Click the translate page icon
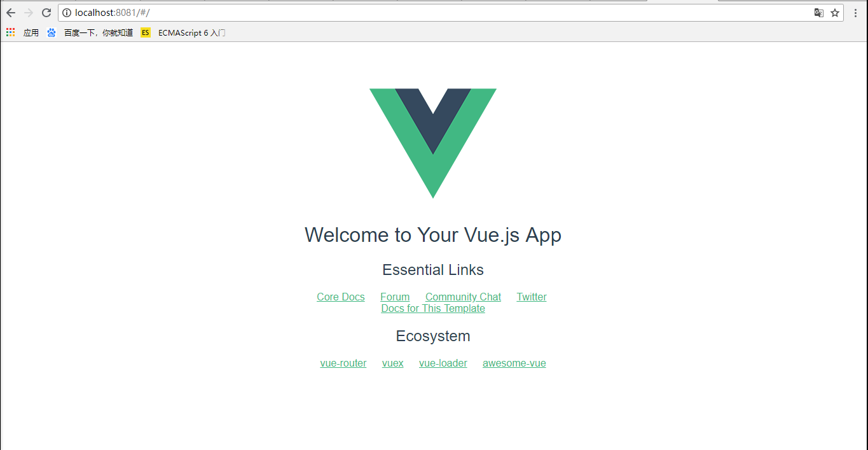The width and height of the screenshot is (868, 450). coord(819,13)
